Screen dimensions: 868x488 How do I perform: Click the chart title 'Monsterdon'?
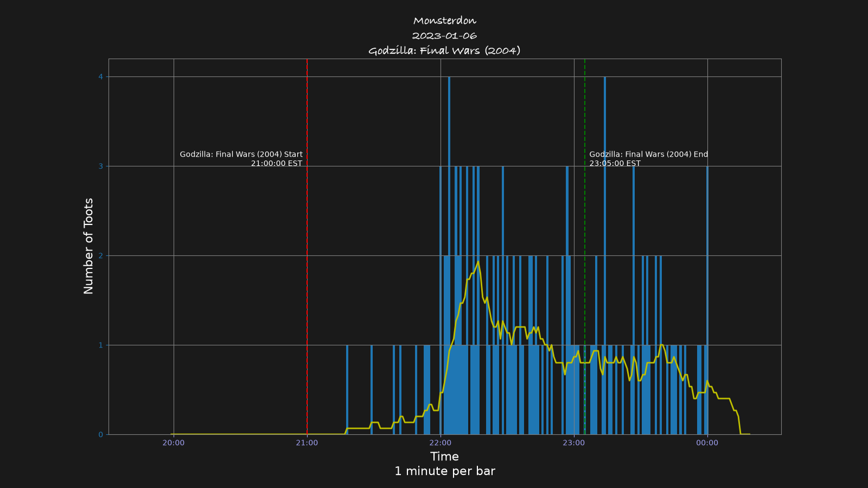(x=444, y=21)
